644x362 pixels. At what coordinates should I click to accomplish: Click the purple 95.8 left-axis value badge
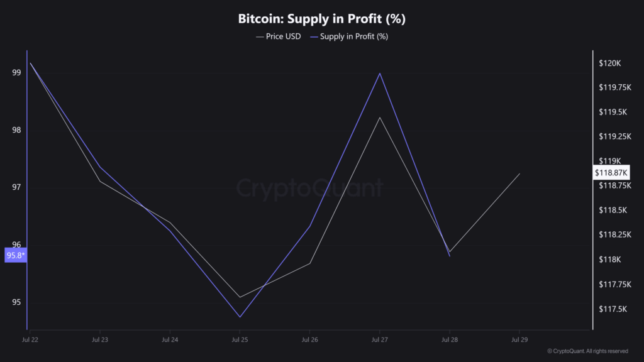(16, 255)
